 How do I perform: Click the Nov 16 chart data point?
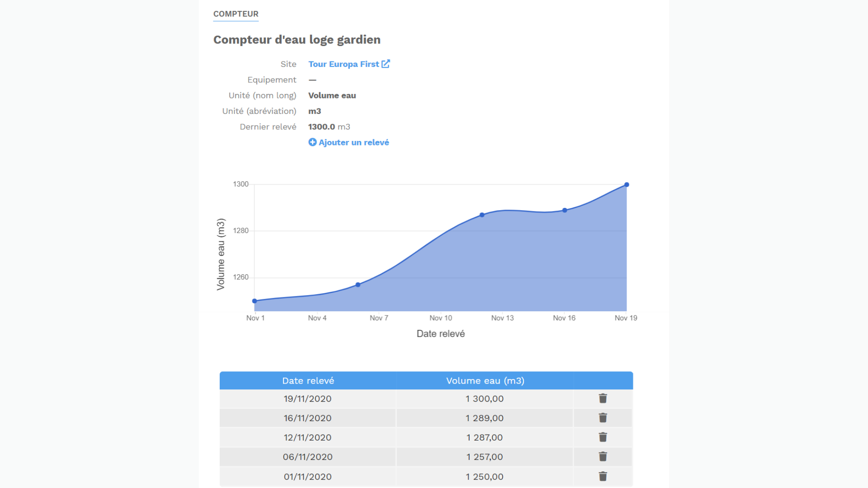tap(565, 210)
